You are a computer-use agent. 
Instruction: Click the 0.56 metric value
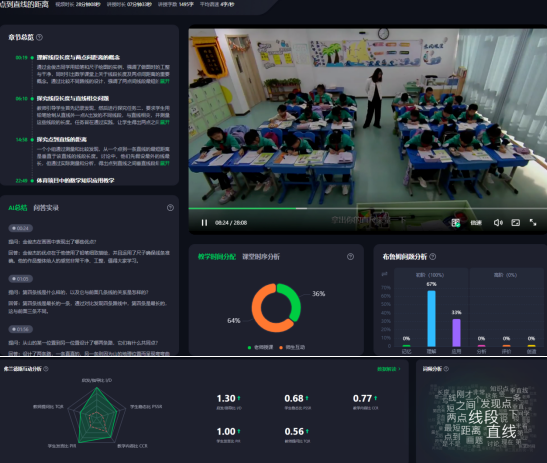pyautogui.click(x=294, y=432)
